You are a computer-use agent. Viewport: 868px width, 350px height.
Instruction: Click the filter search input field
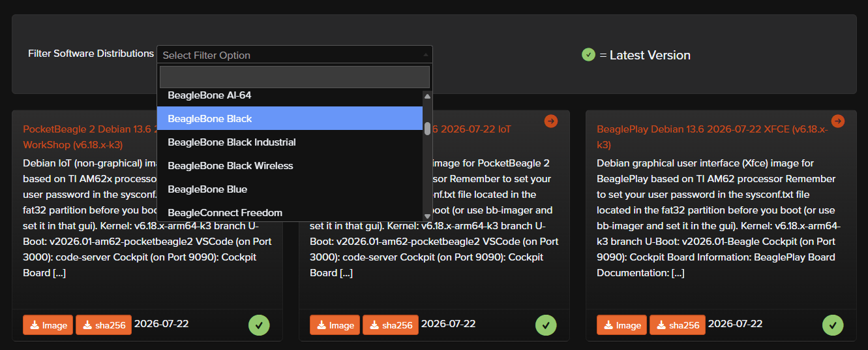pyautogui.click(x=294, y=77)
